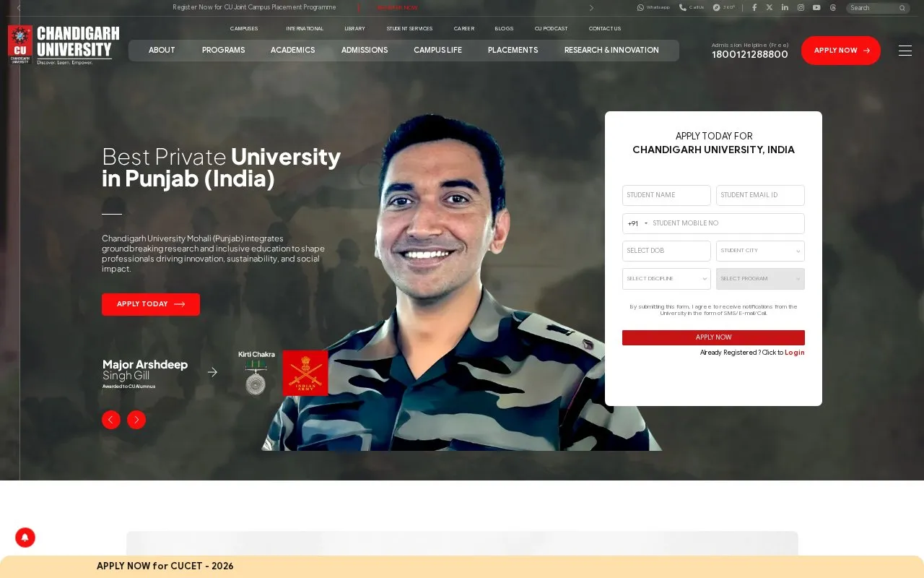Go to next hero slide
The width and height of the screenshot is (924, 578).
pyautogui.click(x=136, y=420)
